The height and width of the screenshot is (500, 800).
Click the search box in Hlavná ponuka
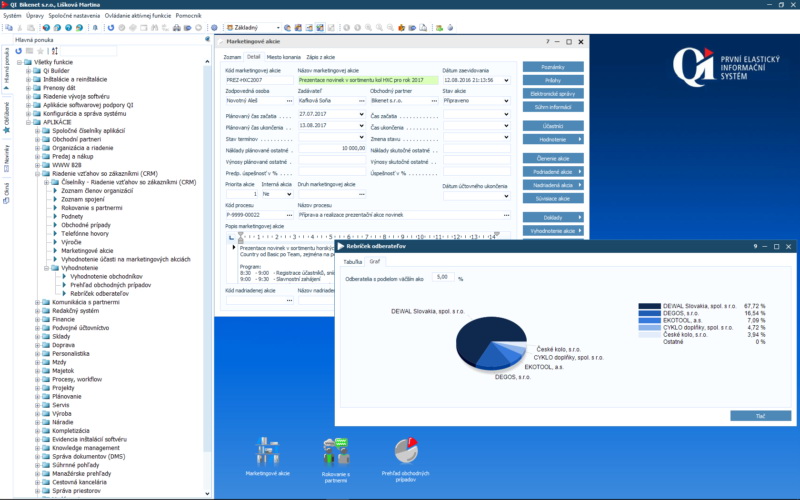[x=89, y=51]
